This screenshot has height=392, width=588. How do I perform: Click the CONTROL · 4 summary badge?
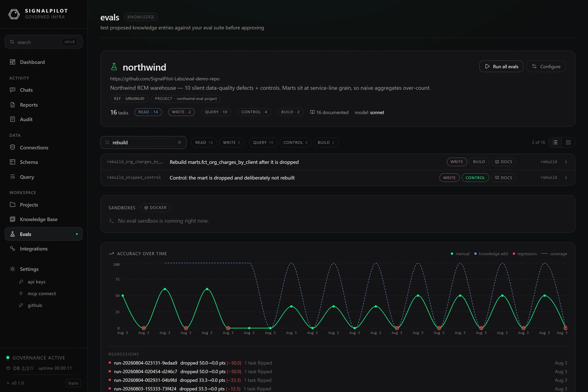coord(254,112)
